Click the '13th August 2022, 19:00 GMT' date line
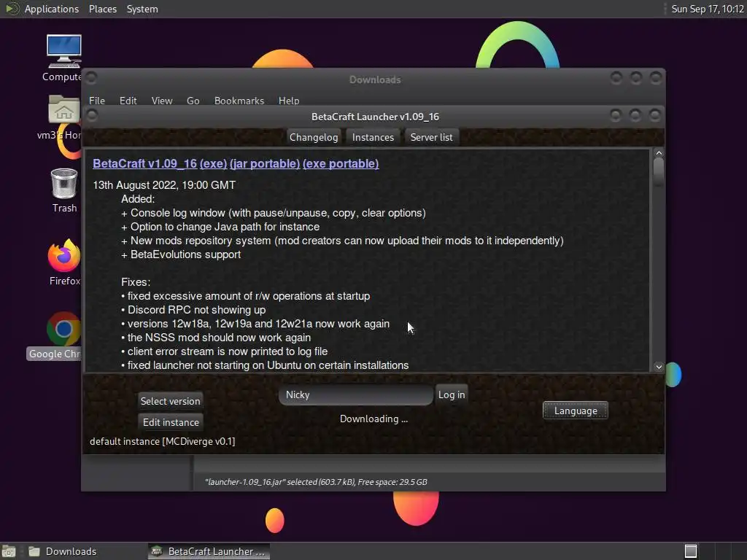The image size is (747, 560). point(164,185)
